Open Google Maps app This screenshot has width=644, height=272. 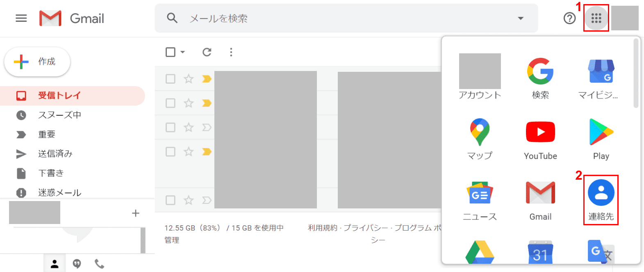tap(480, 139)
